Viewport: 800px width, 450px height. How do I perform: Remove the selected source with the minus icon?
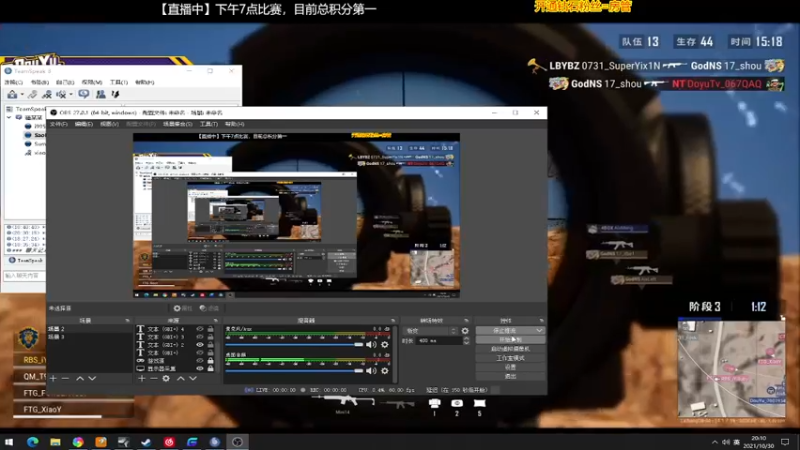(x=154, y=378)
